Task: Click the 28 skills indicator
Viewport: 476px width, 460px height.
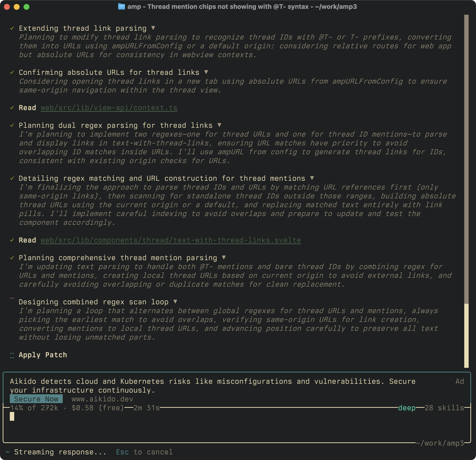Action: pyautogui.click(x=444, y=408)
